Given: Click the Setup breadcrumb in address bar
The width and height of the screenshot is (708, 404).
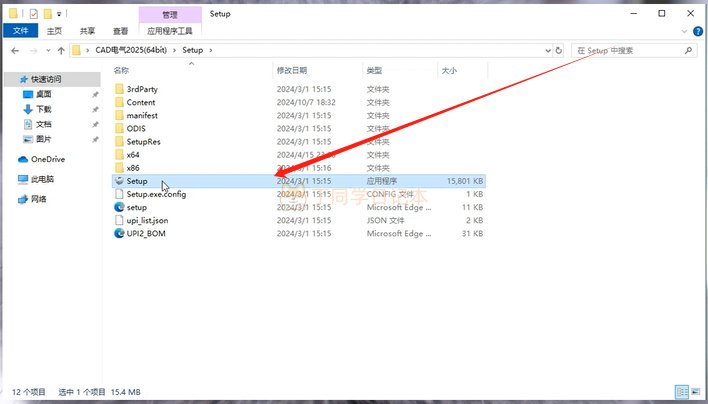Looking at the screenshot, I should point(192,50).
